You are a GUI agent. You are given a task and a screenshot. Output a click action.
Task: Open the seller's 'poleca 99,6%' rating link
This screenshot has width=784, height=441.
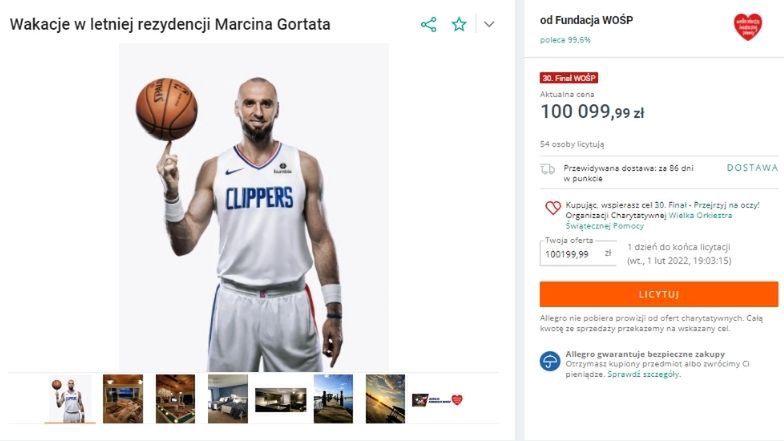coord(565,39)
